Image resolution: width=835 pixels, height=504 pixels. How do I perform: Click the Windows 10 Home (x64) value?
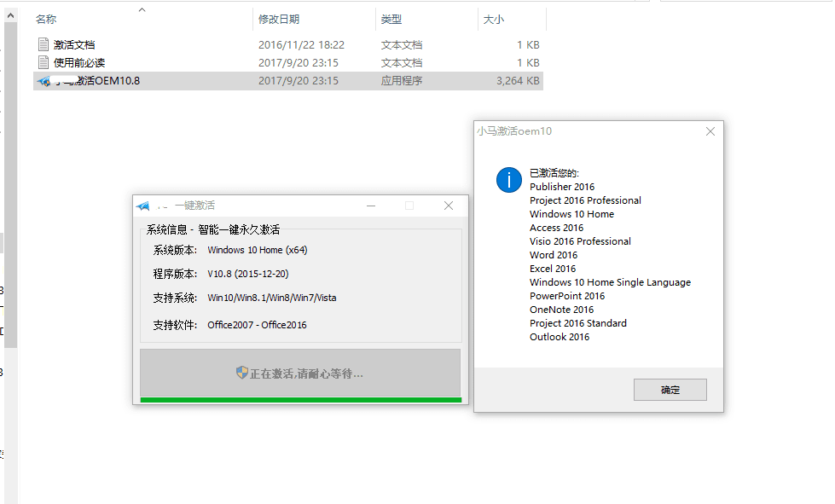(258, 250)
